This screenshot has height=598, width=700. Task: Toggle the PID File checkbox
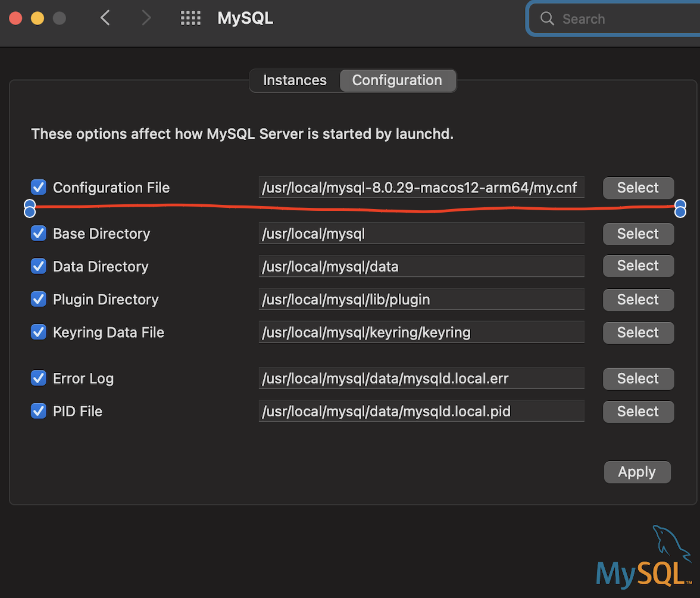[x=39, y=411]
